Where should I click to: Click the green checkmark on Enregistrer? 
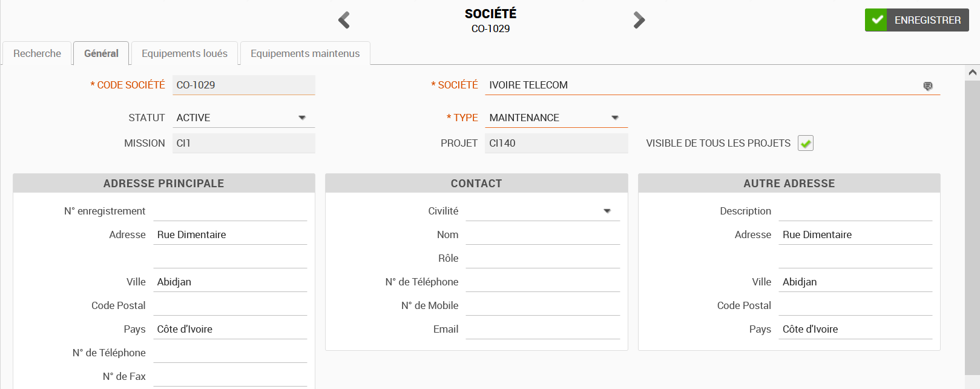[x=876, y=20]
